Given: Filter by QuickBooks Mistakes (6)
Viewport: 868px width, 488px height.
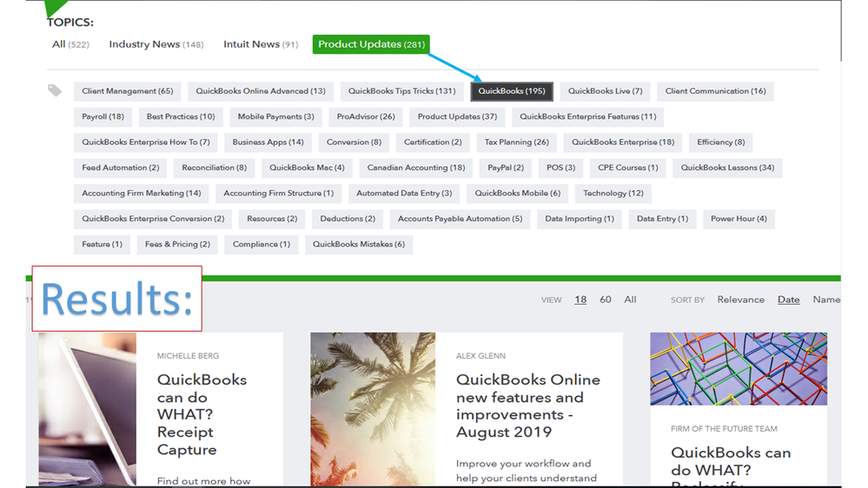Looking at the screenshot, I should pos(359,244).
